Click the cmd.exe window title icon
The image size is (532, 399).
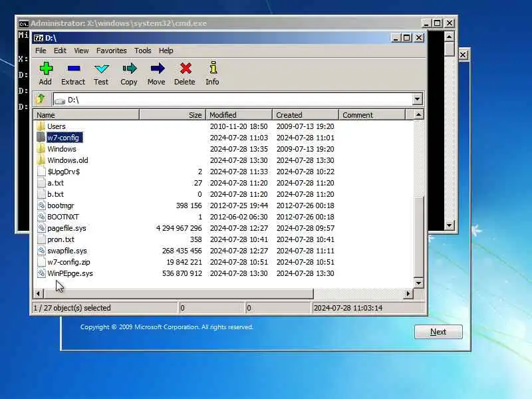coord(23,23)
